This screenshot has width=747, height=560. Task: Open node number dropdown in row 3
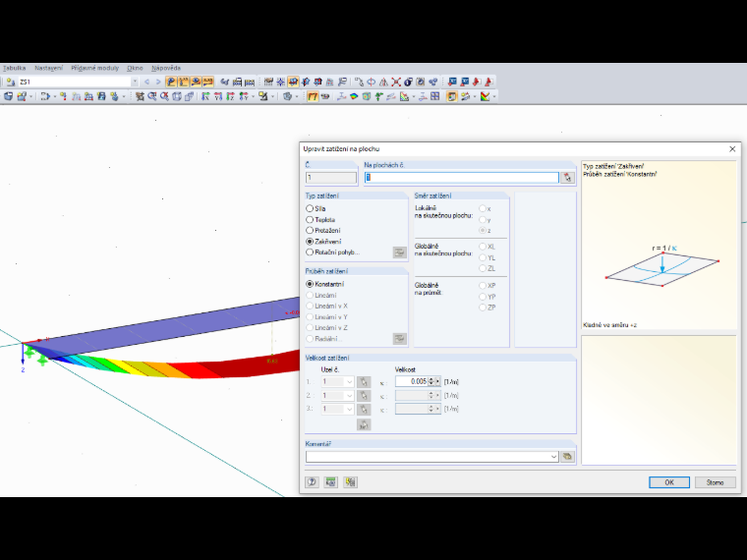(350, 409)
